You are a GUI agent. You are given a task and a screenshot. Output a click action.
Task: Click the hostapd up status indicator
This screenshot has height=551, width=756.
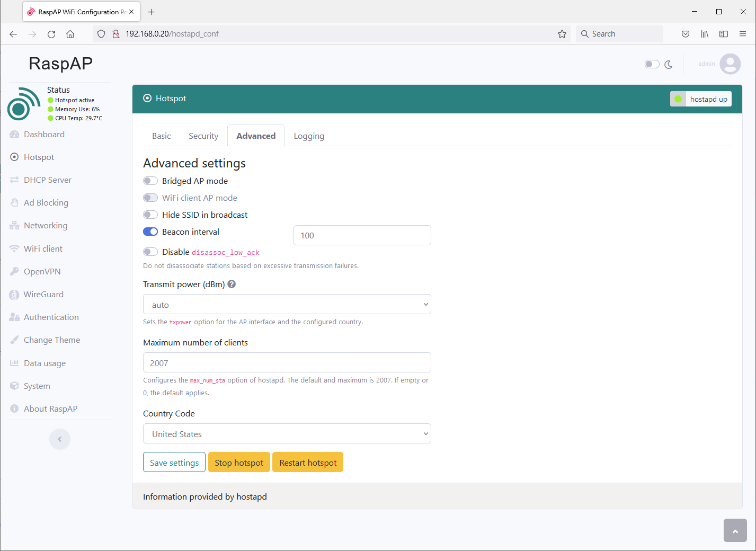pos(701,99)
